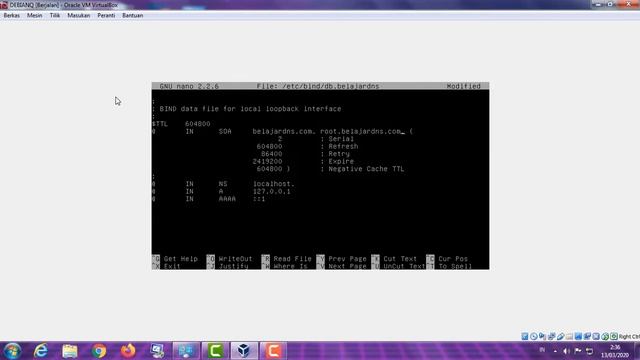
Task: Click the '; Negative Cache TTL' comment
Action: pos(362,169)
